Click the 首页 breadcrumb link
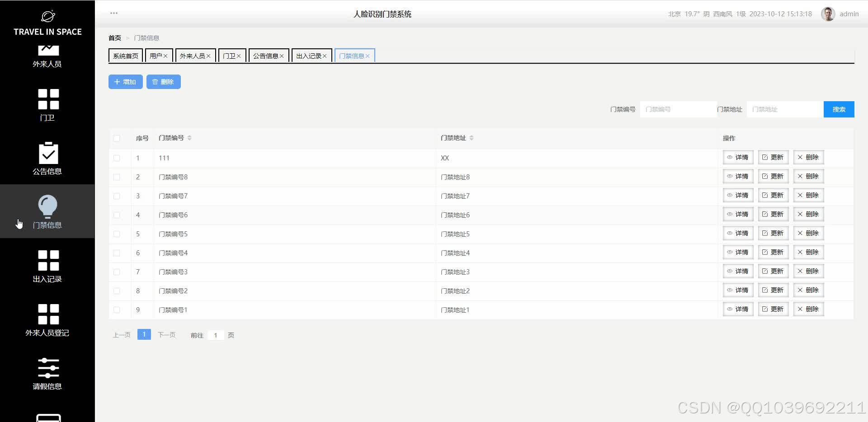 click(x=115, y=38)
